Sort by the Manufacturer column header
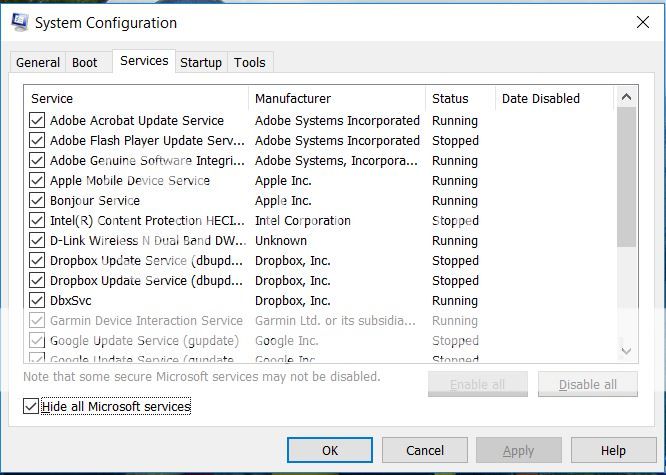 click(x=337, y=99)
